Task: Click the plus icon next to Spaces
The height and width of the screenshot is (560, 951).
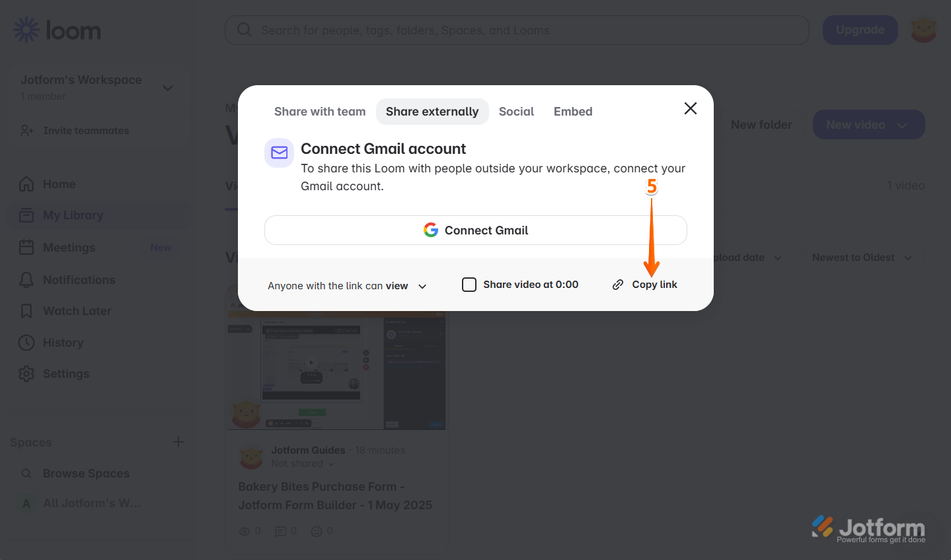Action: click(178, 442)
